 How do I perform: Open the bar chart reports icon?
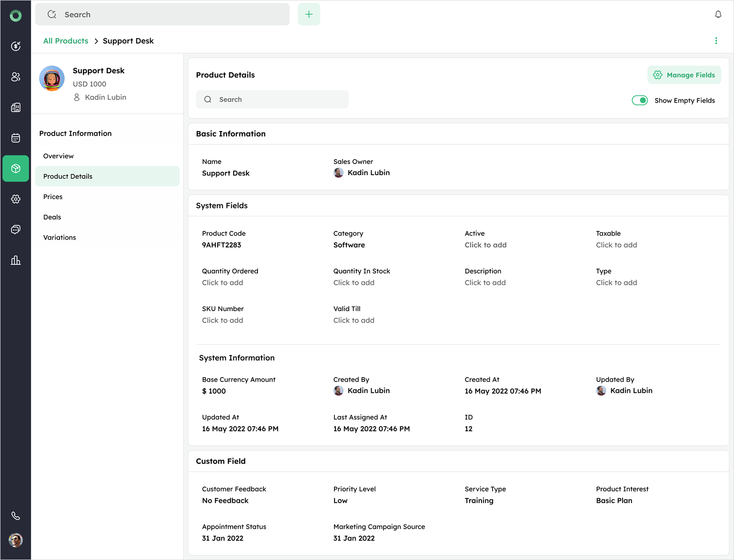click(x=16, y=260)
